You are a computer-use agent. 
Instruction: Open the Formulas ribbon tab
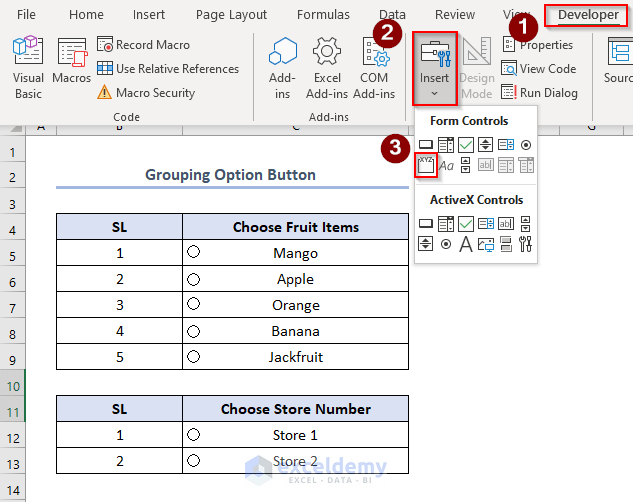coord(322,15)
